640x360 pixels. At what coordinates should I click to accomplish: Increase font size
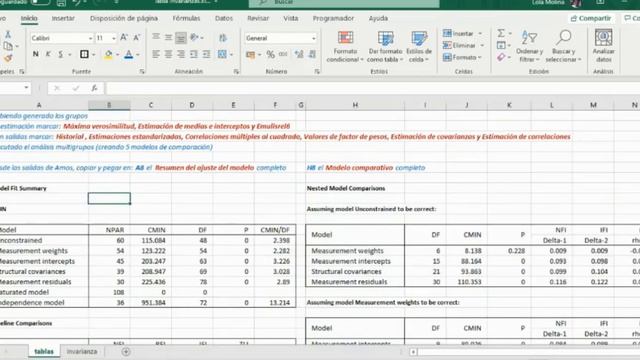tap(124, 38)
